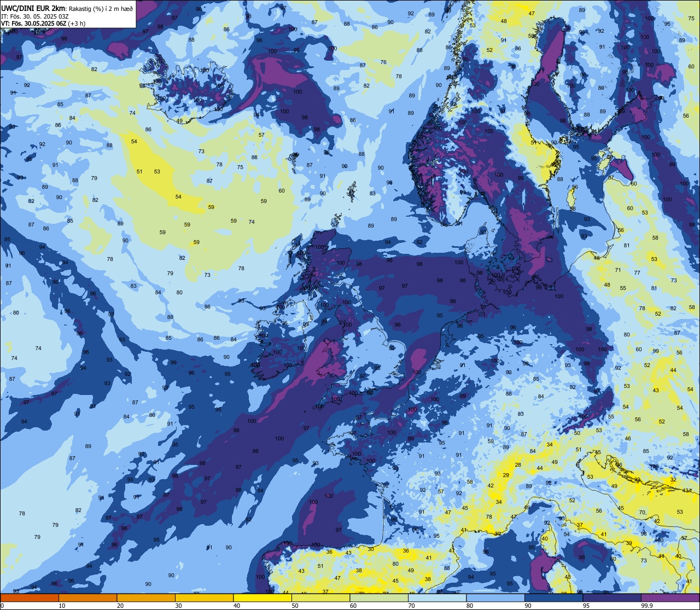Screen dimensions: 700x610
Task: Click the '60' label on the legend scale
Action: (353, 606)
